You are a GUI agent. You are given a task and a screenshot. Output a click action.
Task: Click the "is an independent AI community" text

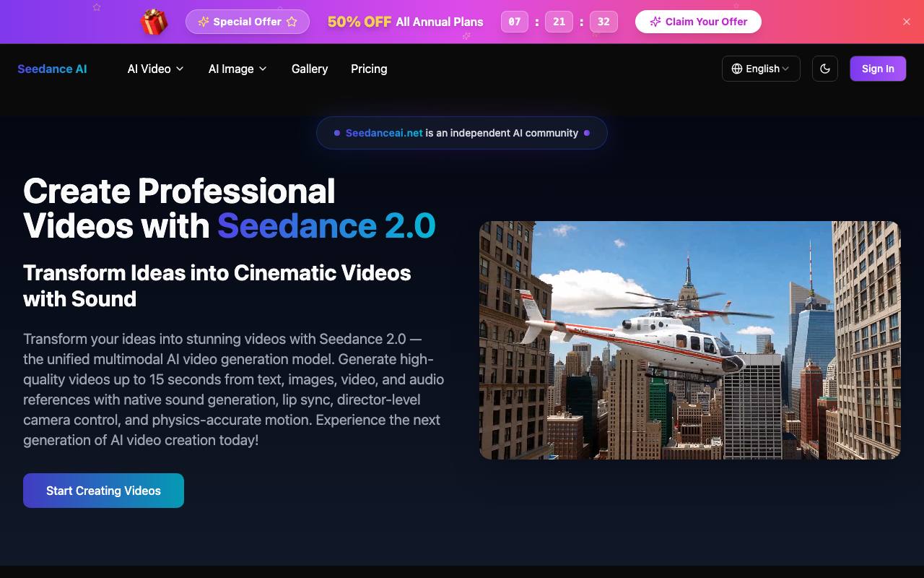pos(502,133)
